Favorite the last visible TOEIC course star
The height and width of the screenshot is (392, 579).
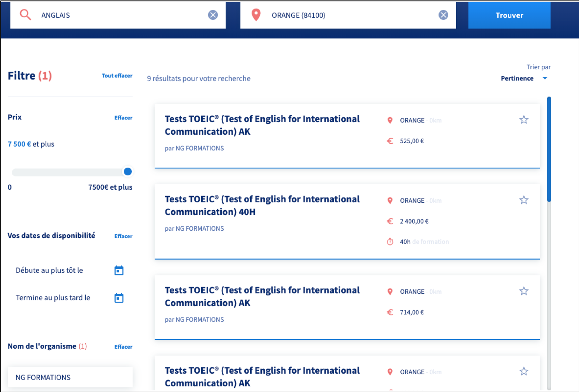[x=524, y=371]
